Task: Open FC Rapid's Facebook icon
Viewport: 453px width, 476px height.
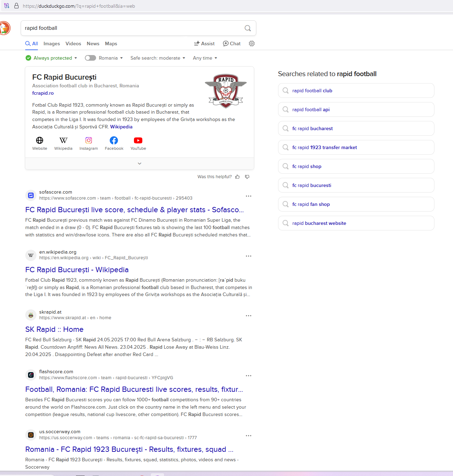Action: [114, 140]
